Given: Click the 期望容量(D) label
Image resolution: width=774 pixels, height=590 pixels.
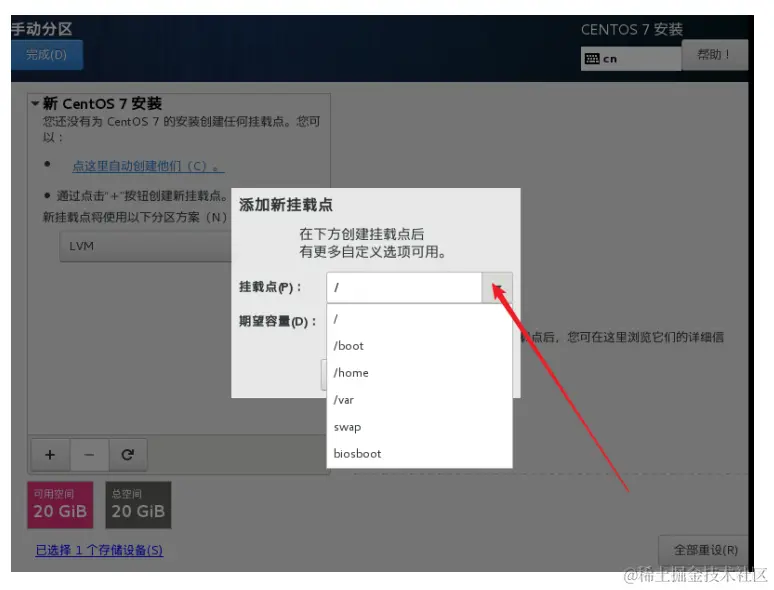Looking at the screenshot, I should point(277,322).
